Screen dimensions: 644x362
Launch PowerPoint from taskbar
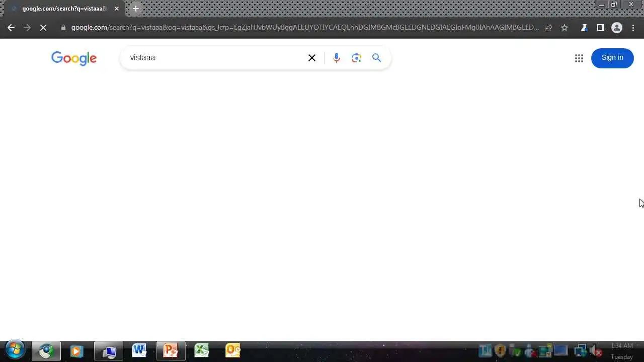171,351
